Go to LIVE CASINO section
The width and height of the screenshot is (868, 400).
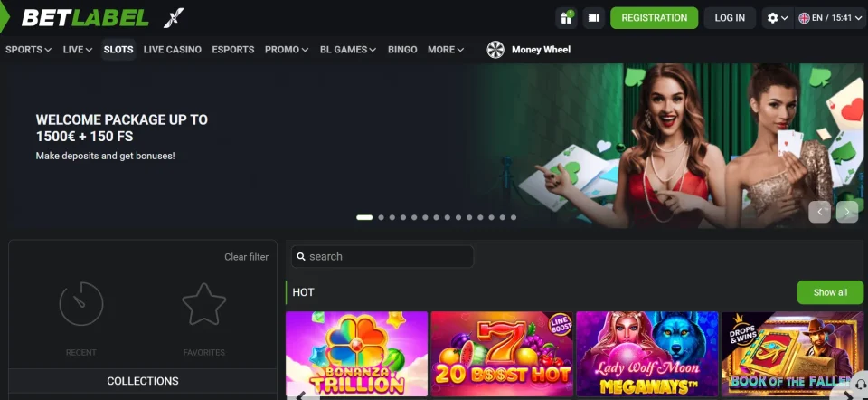(172, 49)
